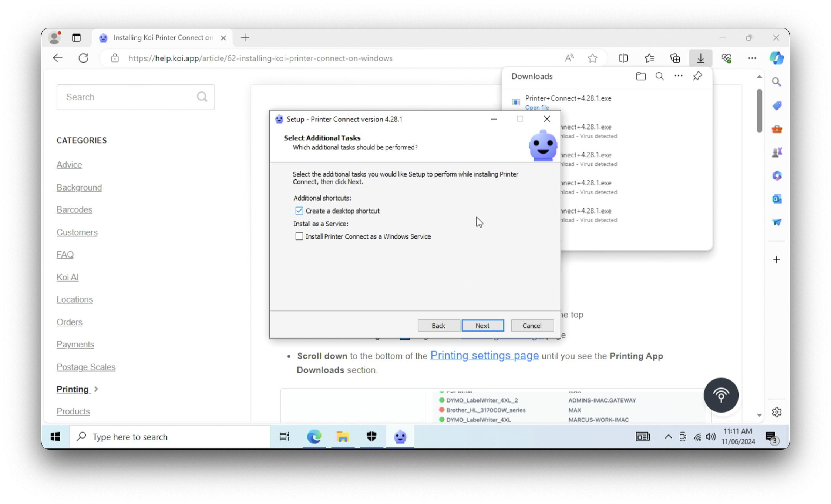Search downloads with magnifier icon
The image size is (831, 504).
point(659,76)
